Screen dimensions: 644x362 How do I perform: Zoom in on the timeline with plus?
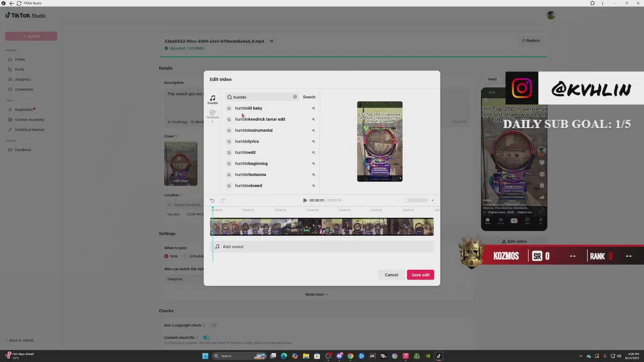[432, 200]
